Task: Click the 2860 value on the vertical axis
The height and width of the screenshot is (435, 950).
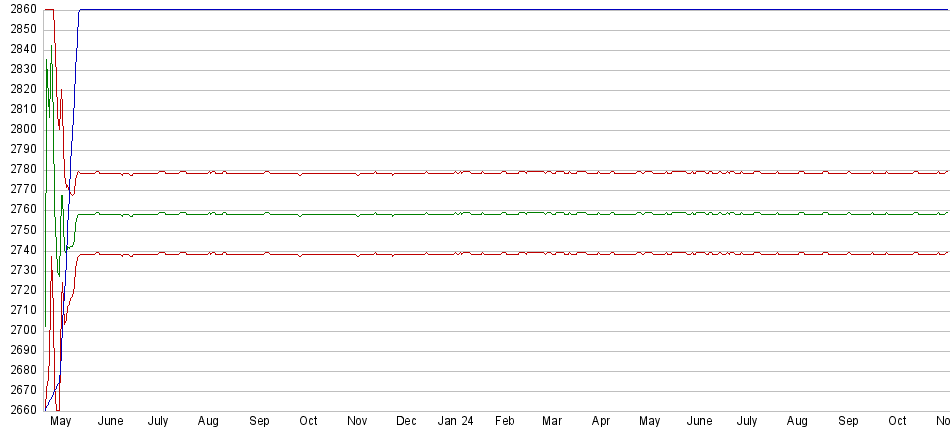Action: pyautogui.click(x=24, y=9)
